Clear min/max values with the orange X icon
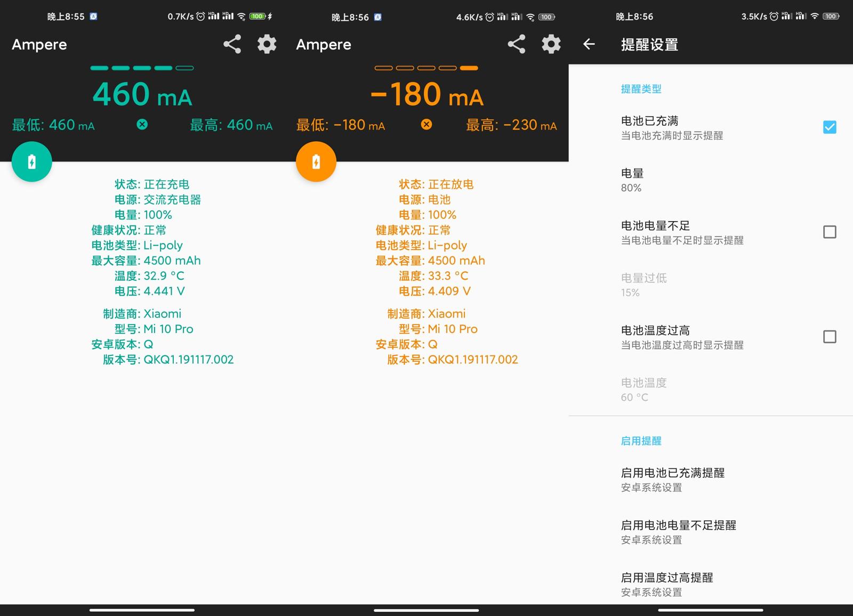This screenshot has width=853, height=616. tap(426, 125)
